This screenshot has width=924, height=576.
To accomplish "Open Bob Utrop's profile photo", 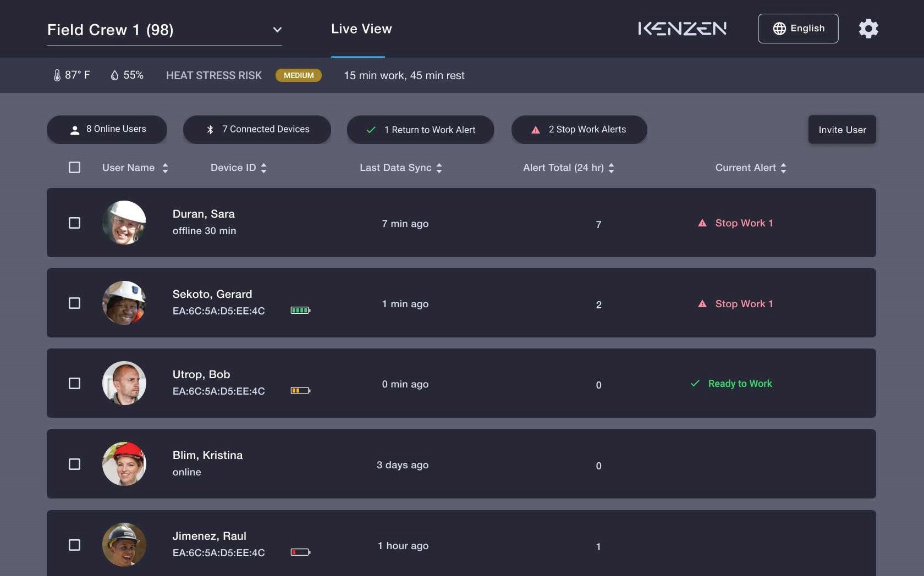I will [124, 383].
